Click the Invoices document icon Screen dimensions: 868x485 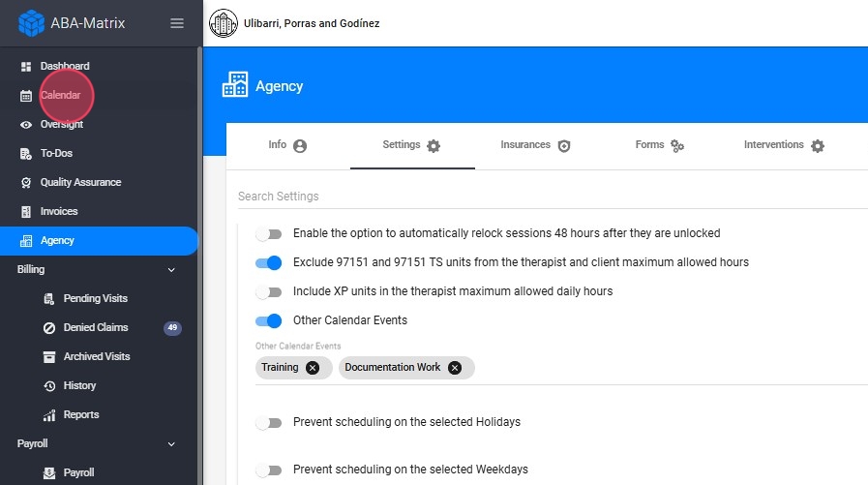[26, 211]
